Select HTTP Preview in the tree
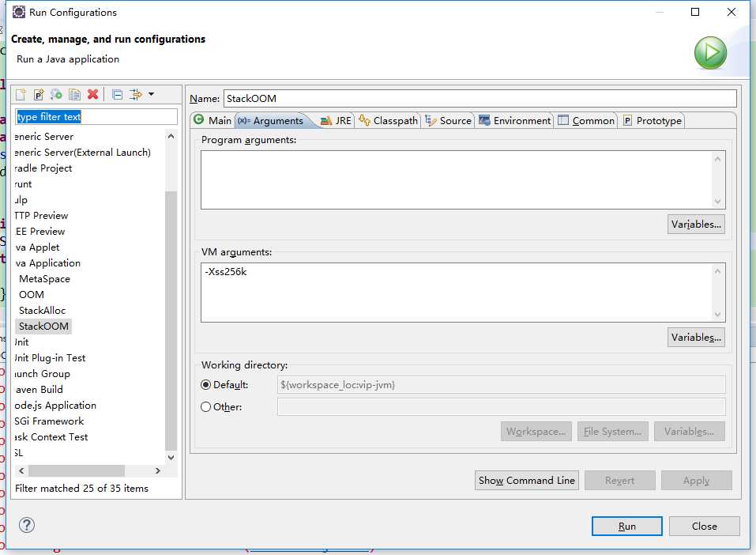This screenshot has height=555, width=756. pos(41,215)
